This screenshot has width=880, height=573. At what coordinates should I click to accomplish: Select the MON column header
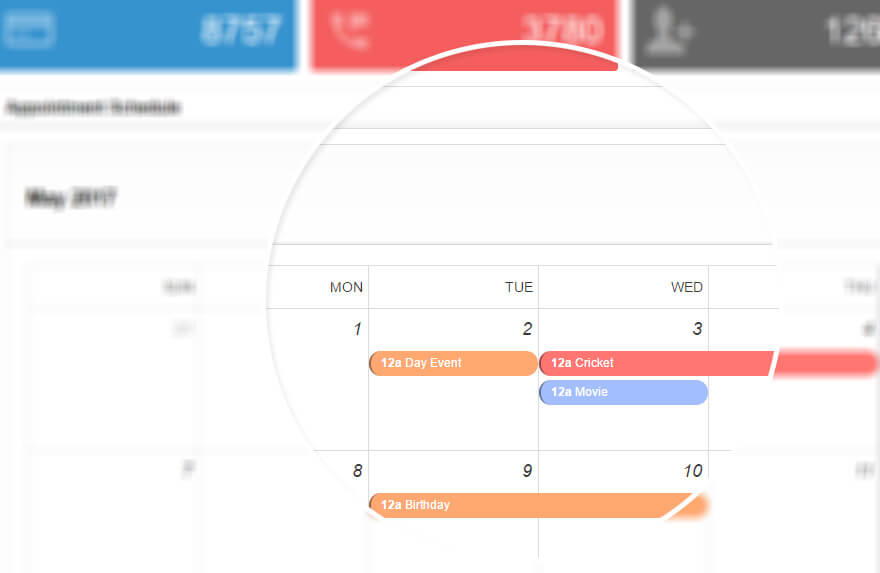tap(346, 287)
